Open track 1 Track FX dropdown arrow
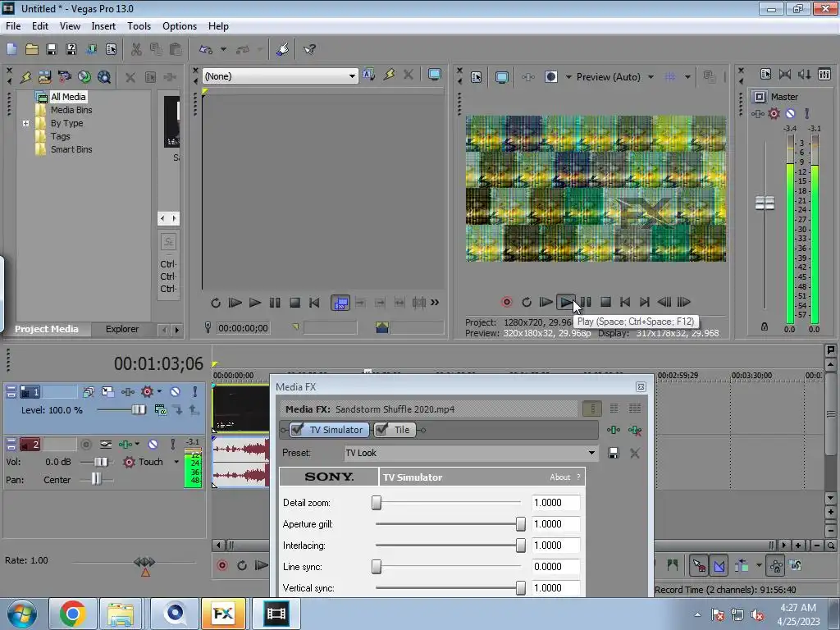This screenshot has height=630, width=840. pyautogui.click(x=160, y=392)
